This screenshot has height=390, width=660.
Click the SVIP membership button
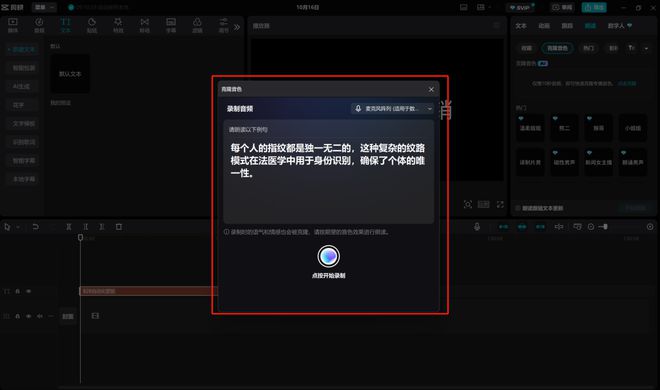[520, 7]
